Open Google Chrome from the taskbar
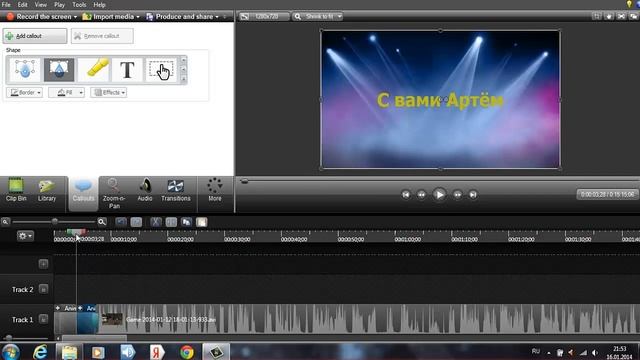This screenshot has width=640, height=360. pos(187,352)
